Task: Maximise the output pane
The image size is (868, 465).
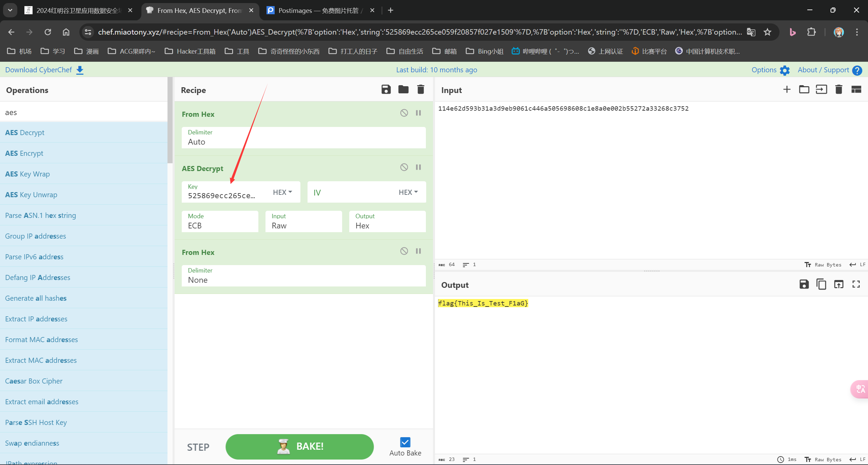Action: tap(856, 284)
